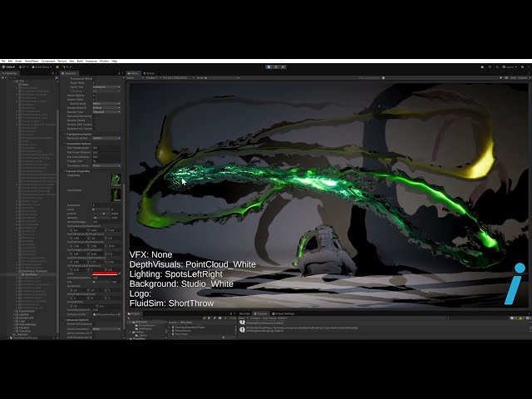The width and height of the screenshot is (532, 399).
Task: Open the Component menu
Action: coord(48,61)
